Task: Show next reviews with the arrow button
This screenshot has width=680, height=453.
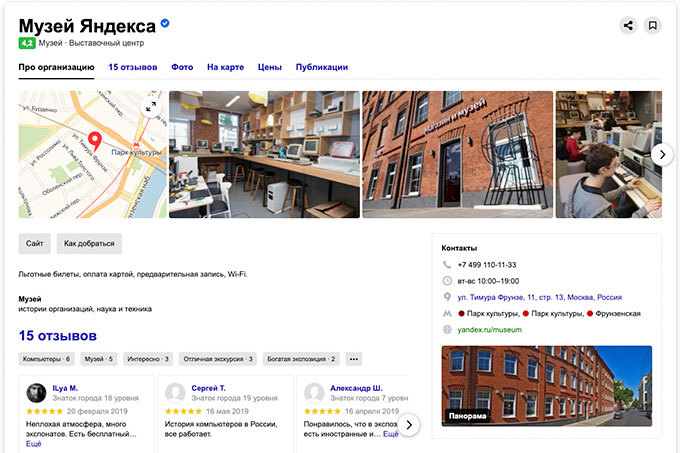Action: click(x=409, y=424)
